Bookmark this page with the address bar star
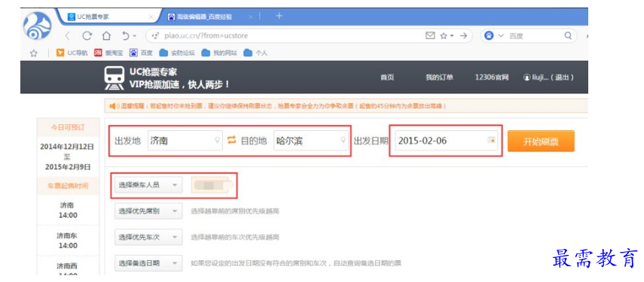The height and width of the screenshot is (282, 644). (444, 36)
